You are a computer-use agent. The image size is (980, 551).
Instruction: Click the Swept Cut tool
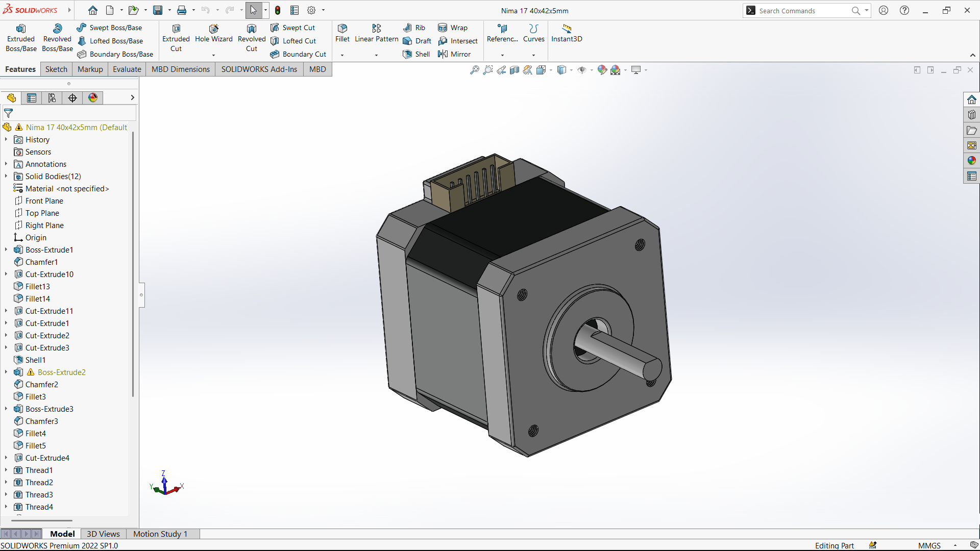(292, 28)
